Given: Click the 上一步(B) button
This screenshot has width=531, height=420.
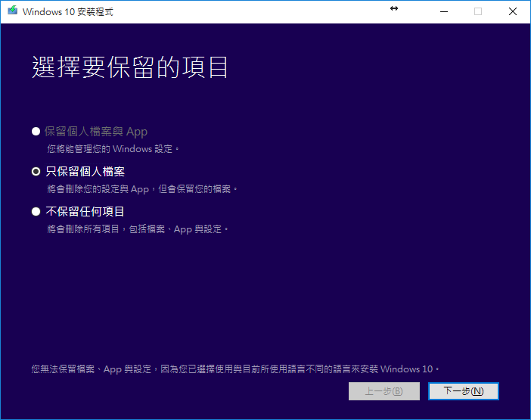Looking at the screenshot, I should click(384, 391).
